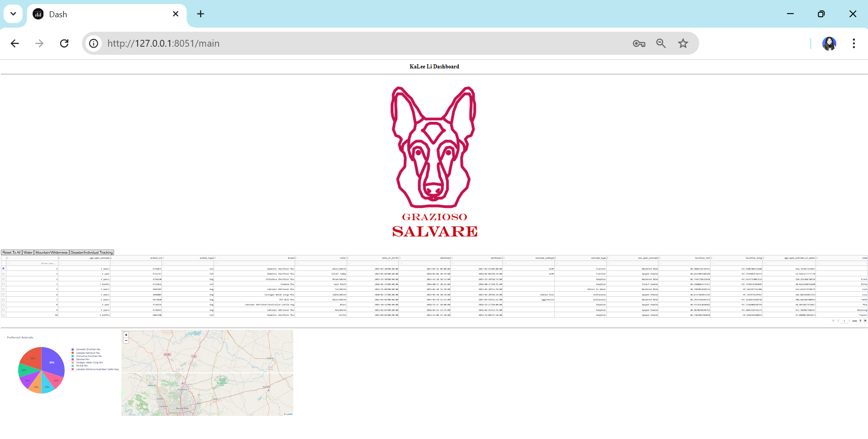Filter by Mountain/Wilderness rescue type
The image size is (868, 439).
click(x=52, y=252)
